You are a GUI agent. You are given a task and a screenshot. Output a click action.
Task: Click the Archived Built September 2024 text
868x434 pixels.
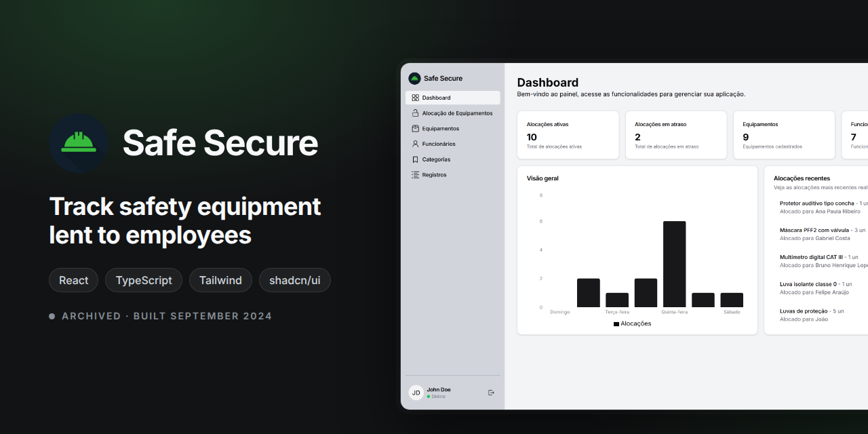coord(167,316)
